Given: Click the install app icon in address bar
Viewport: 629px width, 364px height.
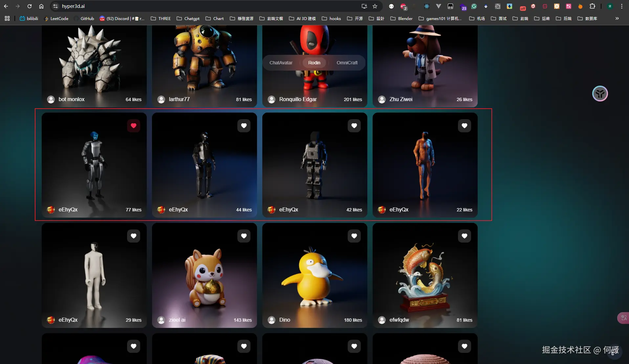Looking at the screenshot, I should [364, 6].
